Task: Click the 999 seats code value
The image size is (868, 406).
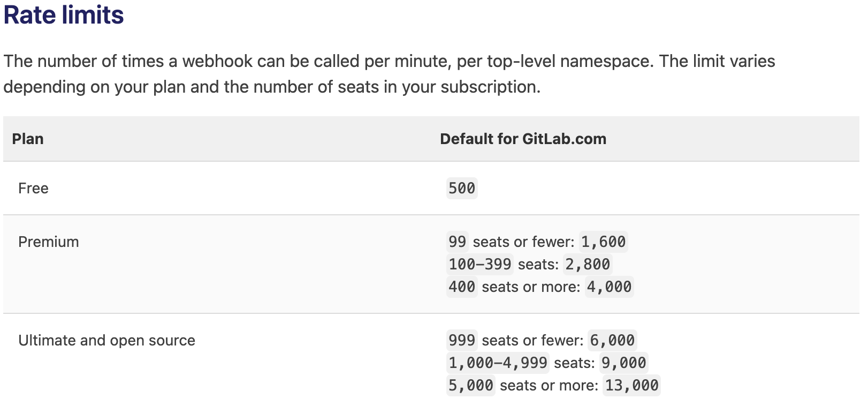Action: 462,340
